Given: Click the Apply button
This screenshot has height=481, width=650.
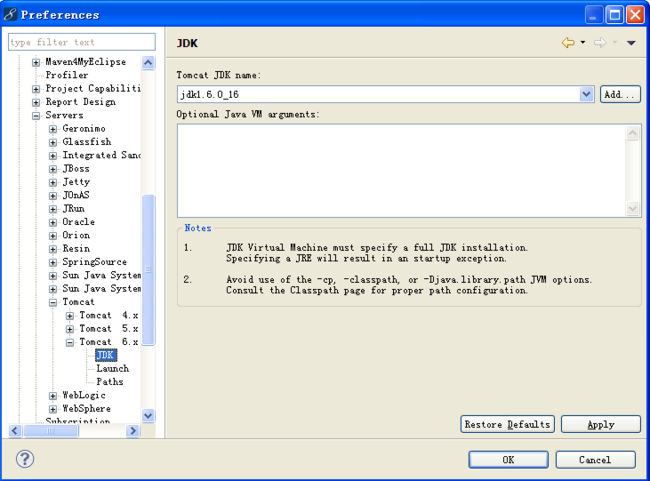Looking at the screenshot, I should click(601, 424).
